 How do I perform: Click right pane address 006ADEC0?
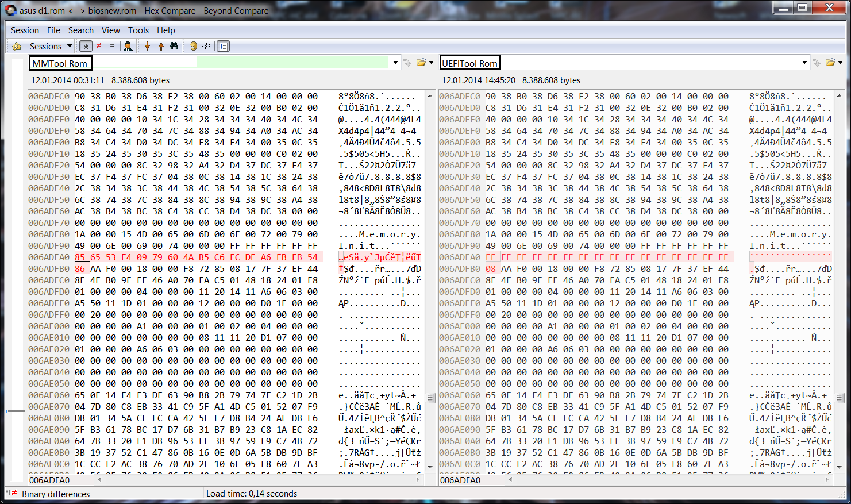point(460,96)
